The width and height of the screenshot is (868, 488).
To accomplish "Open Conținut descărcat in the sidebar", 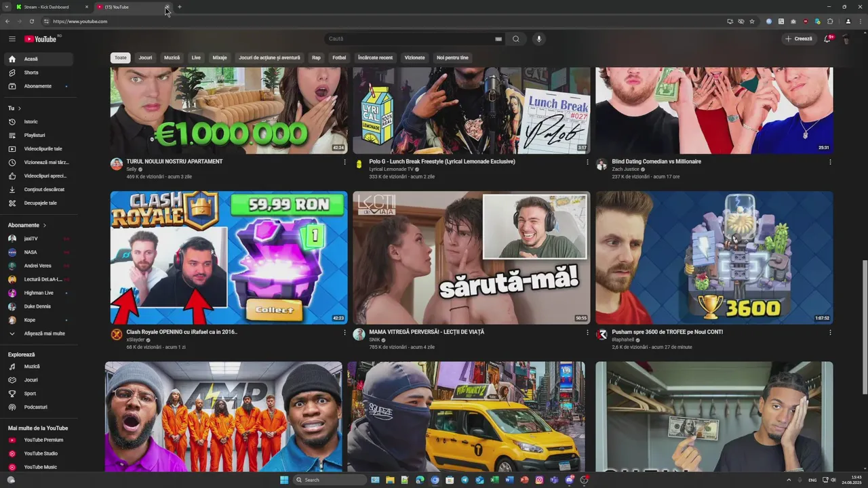I will [x=37, y=190].
